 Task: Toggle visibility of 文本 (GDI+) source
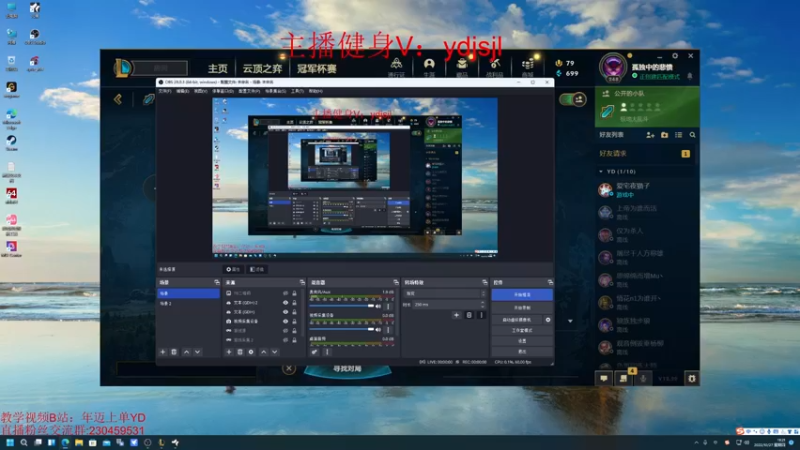(x=285, y=312)
